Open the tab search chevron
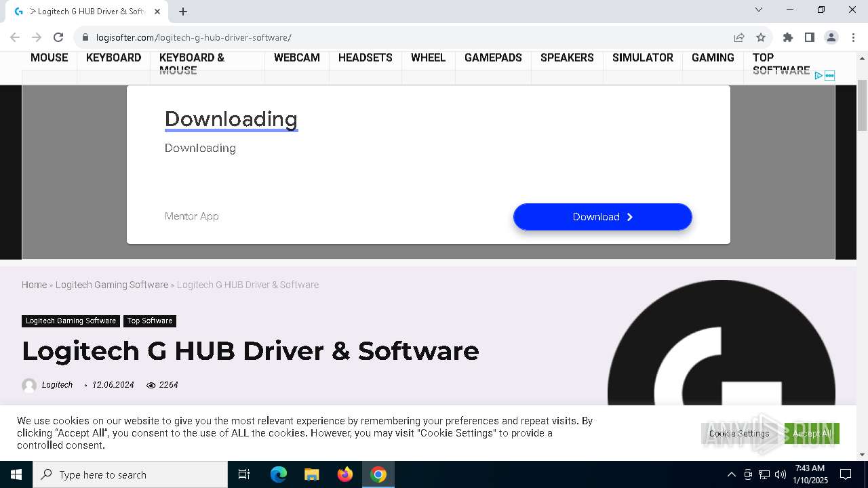The height and width of the screenshot is (488, 868). (759, 9)
